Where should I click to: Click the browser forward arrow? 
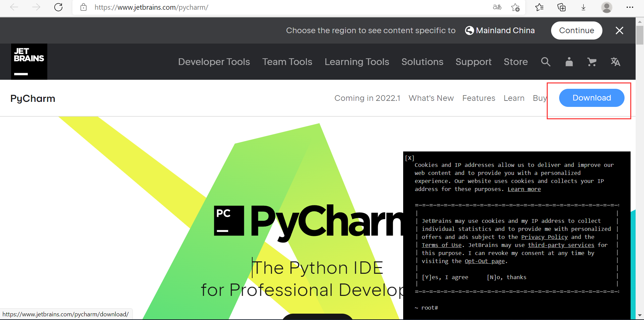[x=36, y=7]
